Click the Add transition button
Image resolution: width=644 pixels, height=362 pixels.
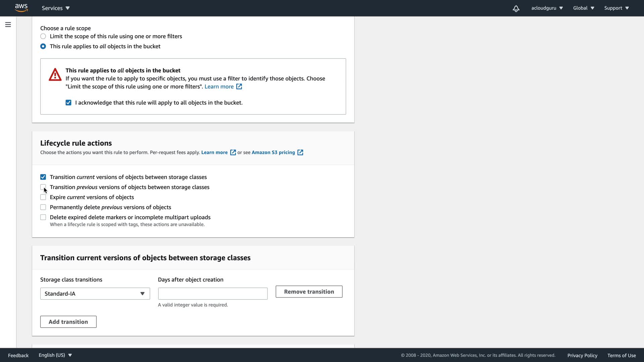click(x=68, y=322)
